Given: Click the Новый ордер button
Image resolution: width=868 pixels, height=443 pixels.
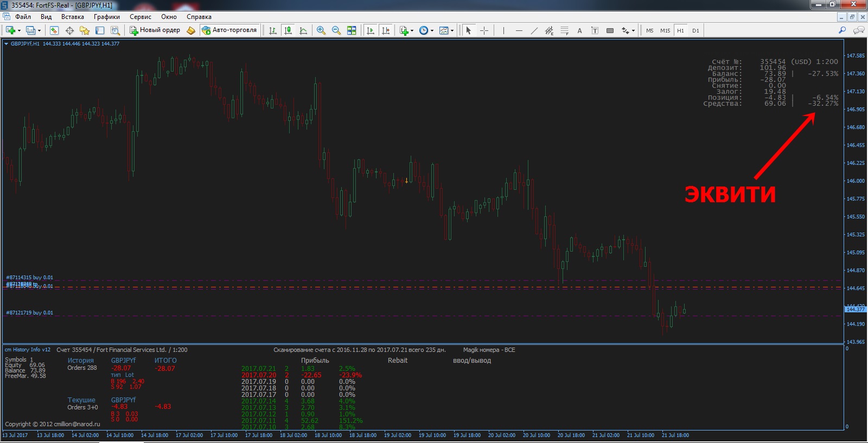Looking at the screenshot, I should (155, 30).
